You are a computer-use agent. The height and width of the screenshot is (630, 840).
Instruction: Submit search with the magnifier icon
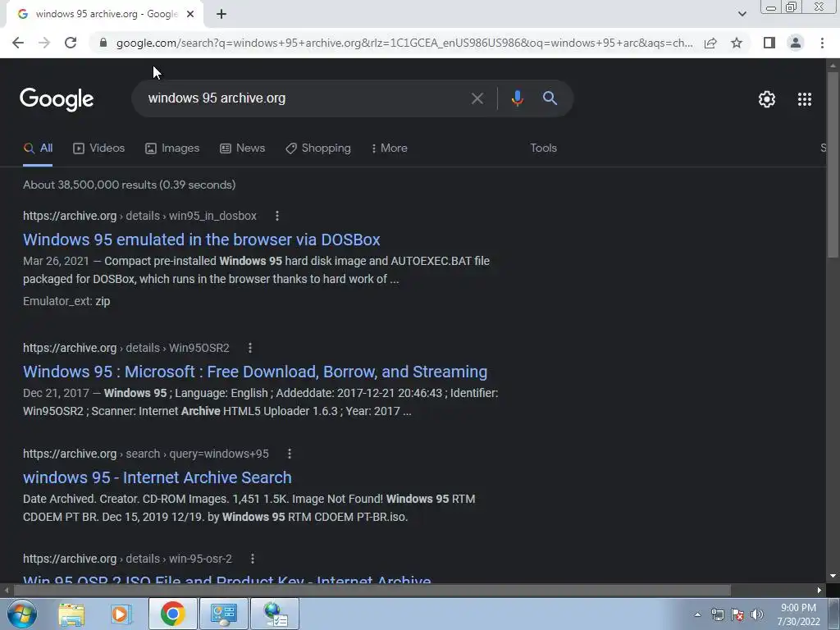click(x=550, y=98)
